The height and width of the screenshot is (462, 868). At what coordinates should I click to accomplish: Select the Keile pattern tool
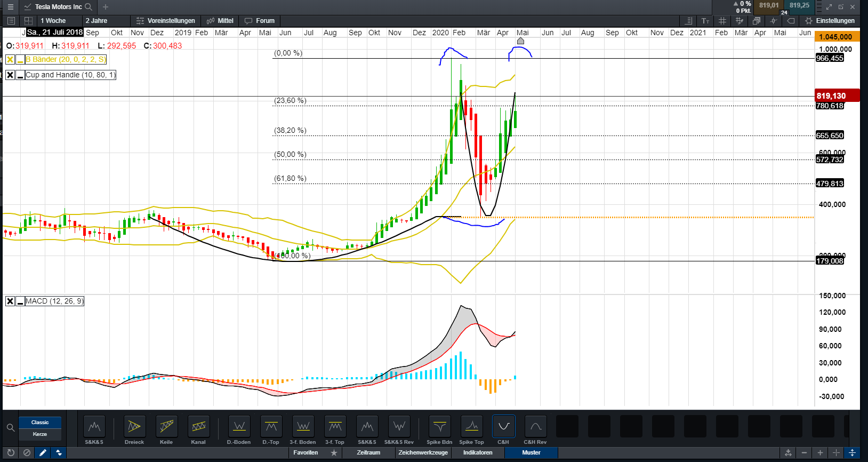tap(166, 427)
